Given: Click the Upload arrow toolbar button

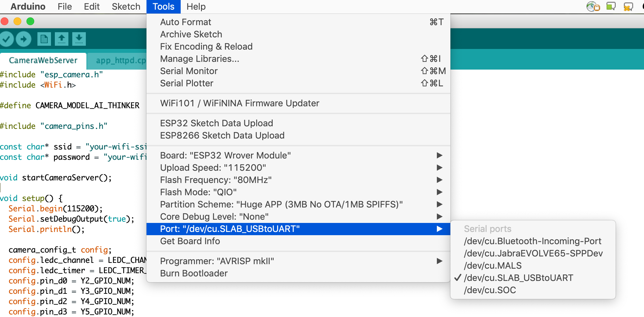Looking at the screenshot, I should pos(24,39).
